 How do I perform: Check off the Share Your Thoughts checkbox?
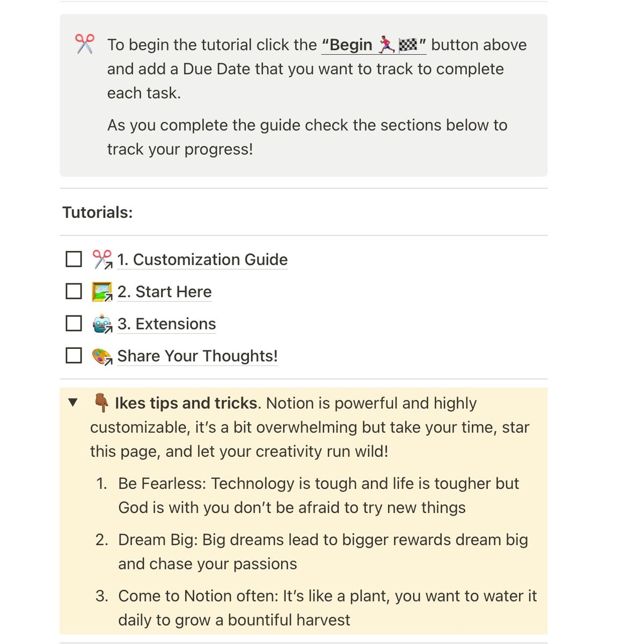tap(74, 356)
